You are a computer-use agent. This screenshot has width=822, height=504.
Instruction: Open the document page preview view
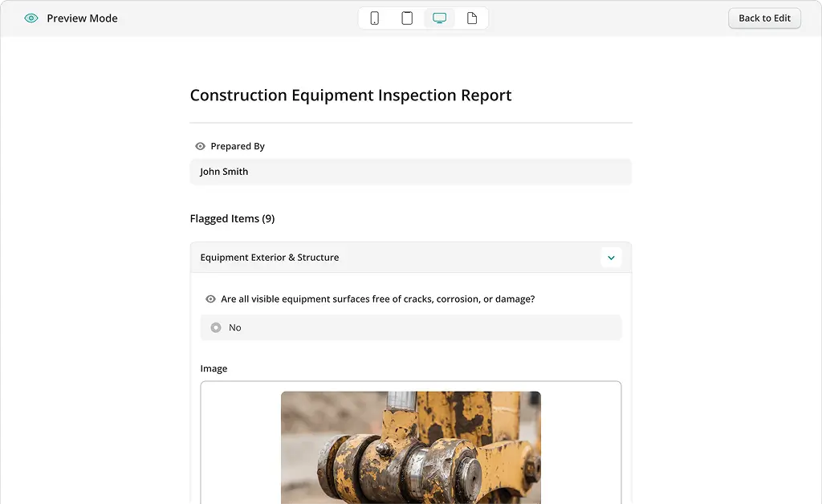472,18
